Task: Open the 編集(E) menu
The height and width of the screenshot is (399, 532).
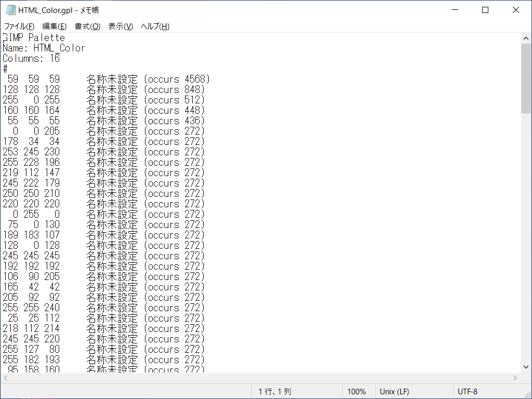Action: click(54, 26)
